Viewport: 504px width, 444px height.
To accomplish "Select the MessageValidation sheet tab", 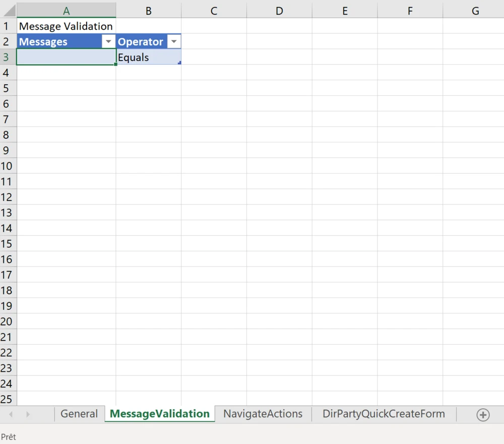I will point(159,414).
